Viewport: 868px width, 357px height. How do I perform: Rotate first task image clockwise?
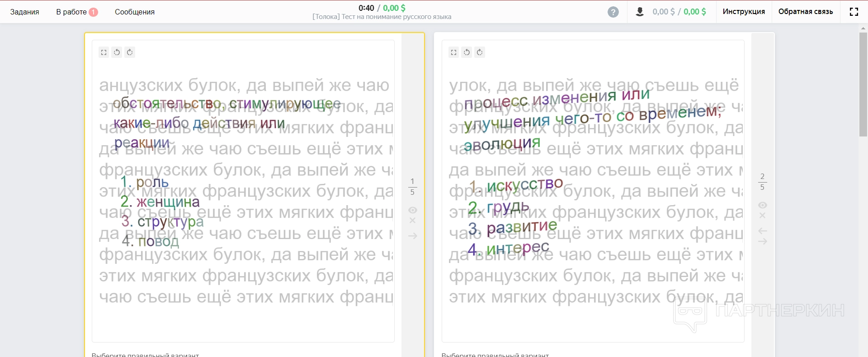click(130, 52)
